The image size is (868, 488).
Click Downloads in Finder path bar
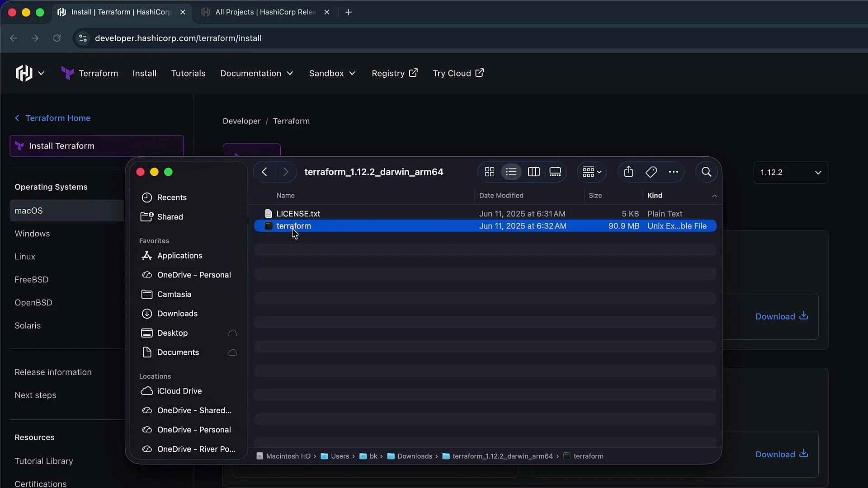410,456
